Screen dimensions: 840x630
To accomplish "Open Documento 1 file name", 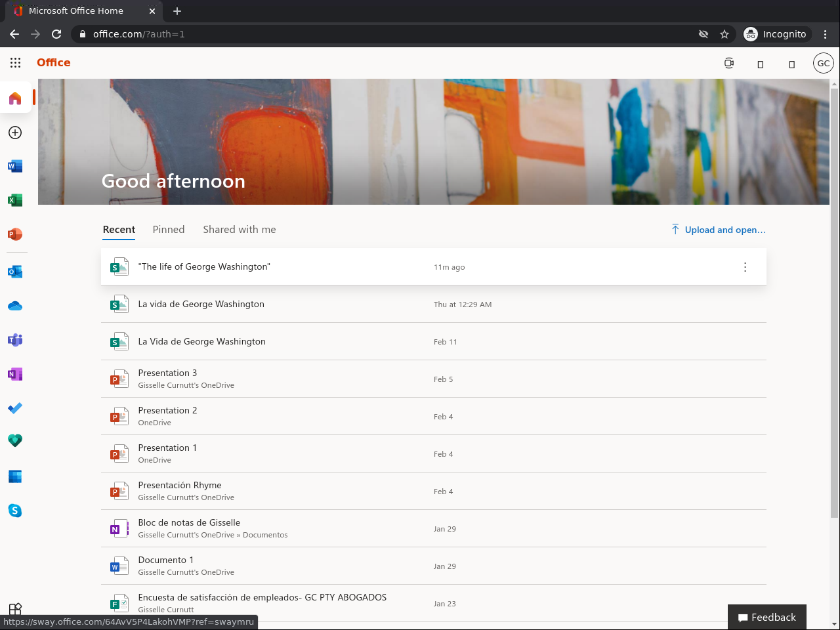I will point(165,560).
